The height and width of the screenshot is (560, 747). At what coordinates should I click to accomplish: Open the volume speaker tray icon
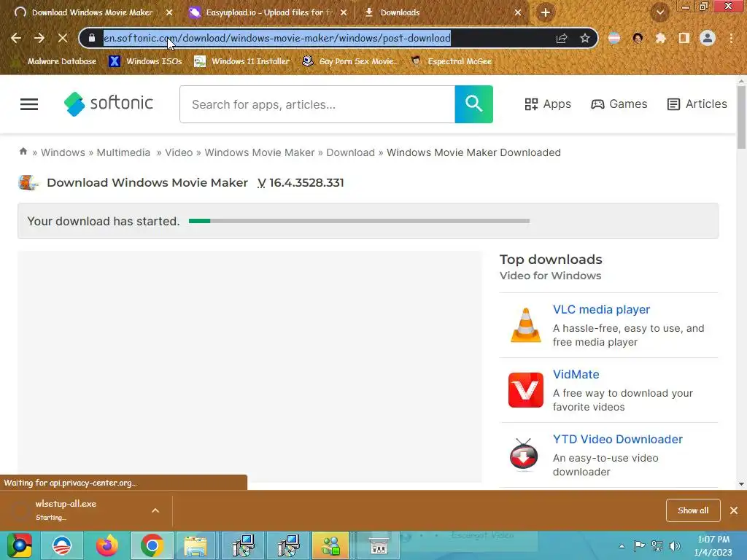(x=675, y=545)
